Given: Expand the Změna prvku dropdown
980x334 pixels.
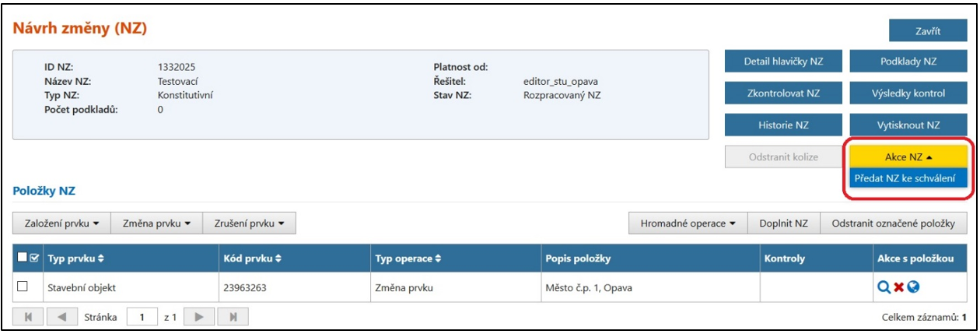Looking at the screenshot, I should tap(156, 223).
